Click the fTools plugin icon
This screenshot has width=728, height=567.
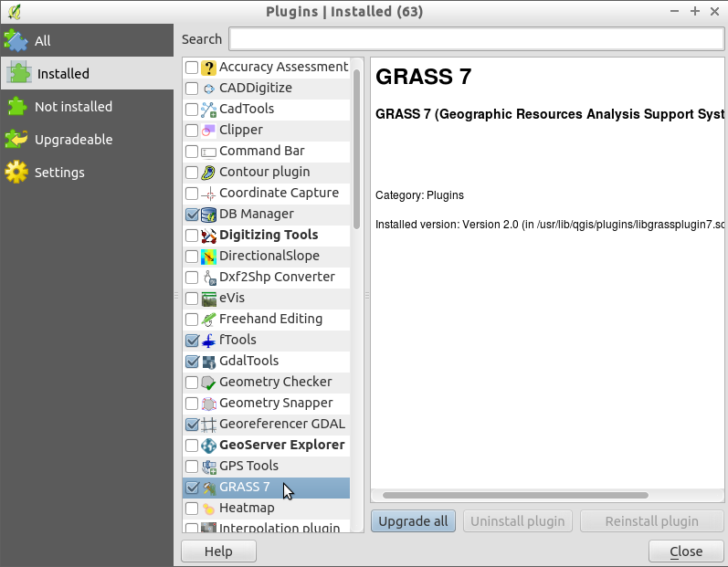point(209,341)
